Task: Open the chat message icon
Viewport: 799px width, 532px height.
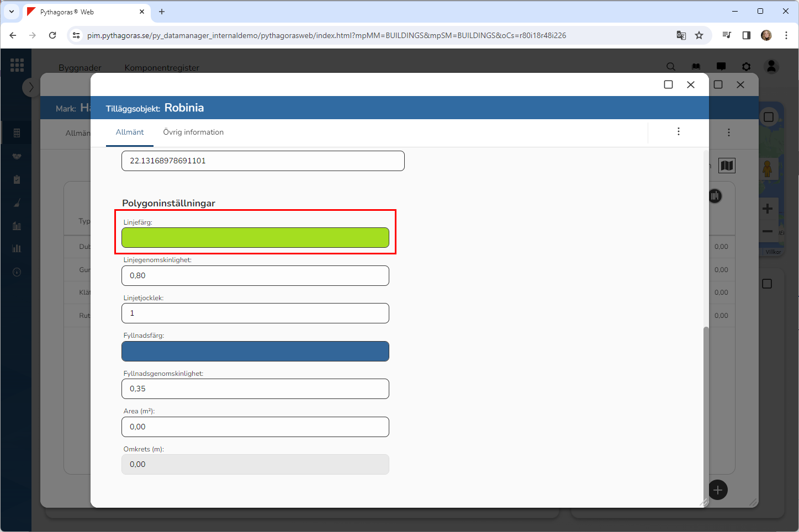Action: point(721,67)
